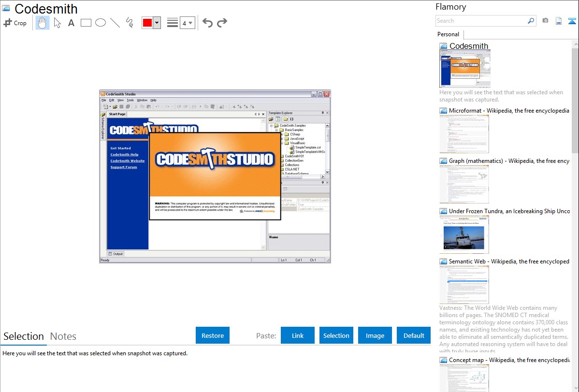Screen dimensions: 579x392
Task: Click the 'Under Frozen Tundra' snapshot title
Action: click(x=509, y=211)
